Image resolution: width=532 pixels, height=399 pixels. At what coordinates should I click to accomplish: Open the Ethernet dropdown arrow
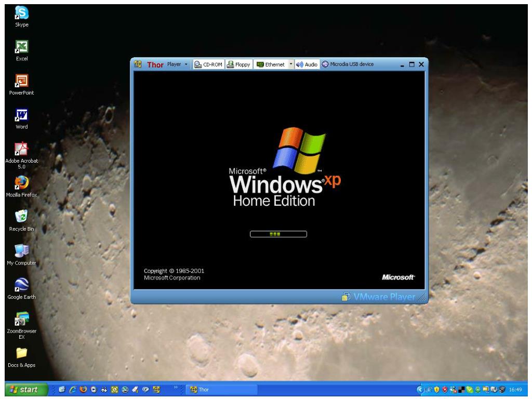291,64
